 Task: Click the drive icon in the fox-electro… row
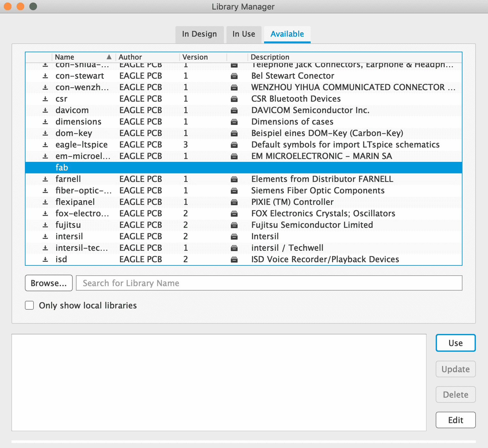(234, 213)
